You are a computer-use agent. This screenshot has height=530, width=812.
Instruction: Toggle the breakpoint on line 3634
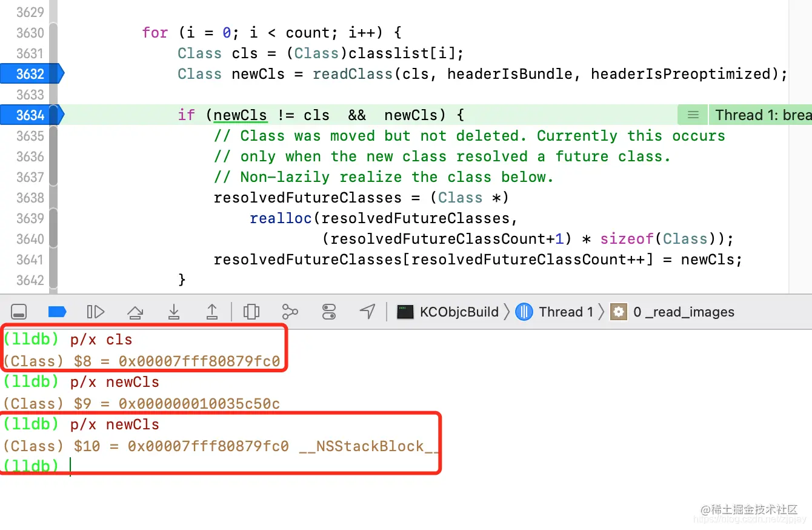[x=32, y=115]
